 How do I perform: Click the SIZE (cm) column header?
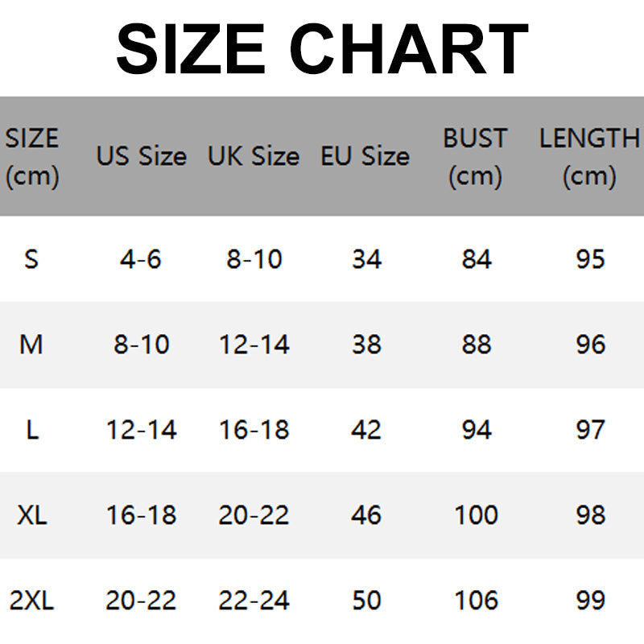32,156
